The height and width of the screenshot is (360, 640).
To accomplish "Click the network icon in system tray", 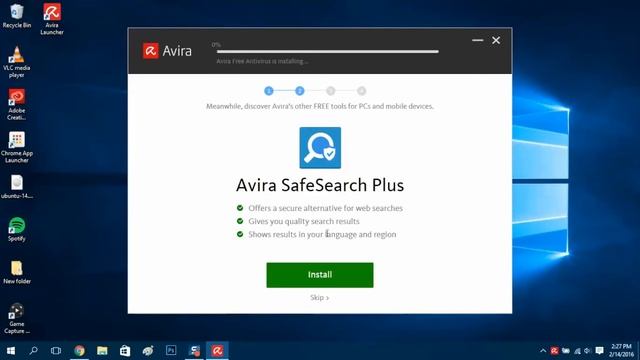I will coord(577,351).
